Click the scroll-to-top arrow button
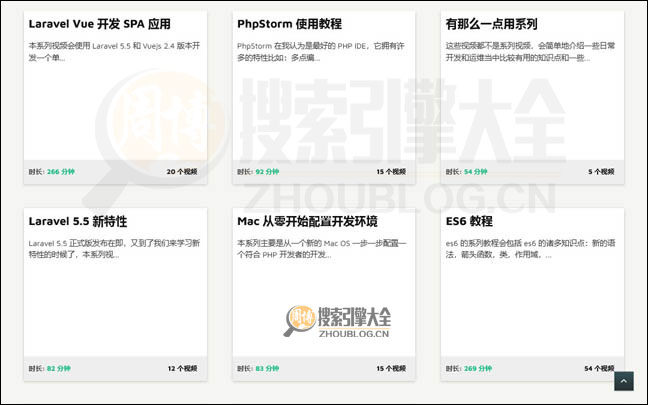This screenshot has height=405, width=648. [x=624, y=381]
